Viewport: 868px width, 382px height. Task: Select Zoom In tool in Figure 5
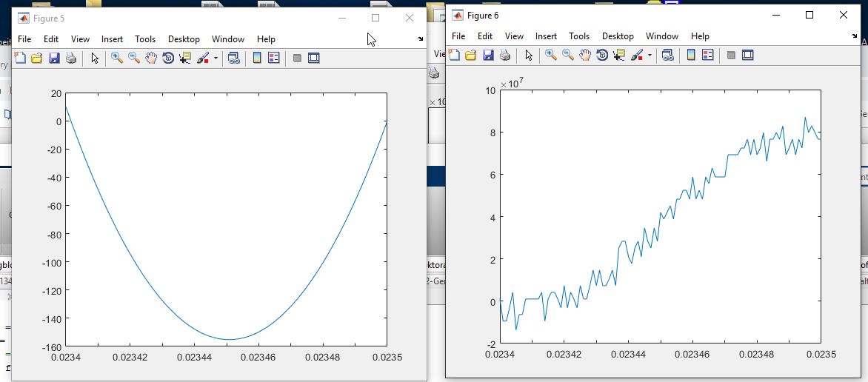[x=117, y=58]
